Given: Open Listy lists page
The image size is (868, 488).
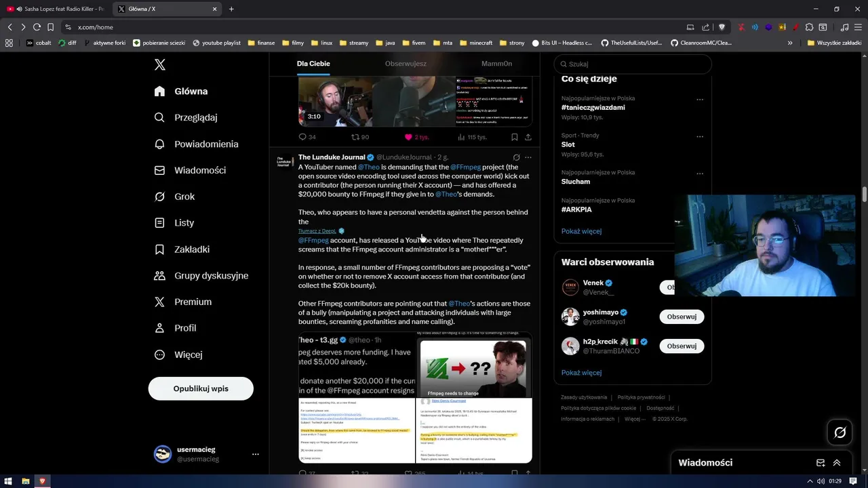Looking at the screenshot, I should click(x=174, y=223).
